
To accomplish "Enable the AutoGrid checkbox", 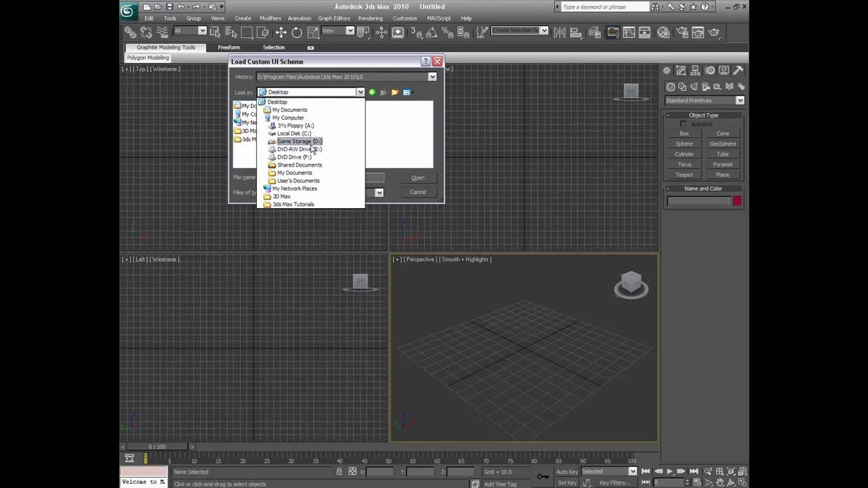I will click(x=684, y=124).
